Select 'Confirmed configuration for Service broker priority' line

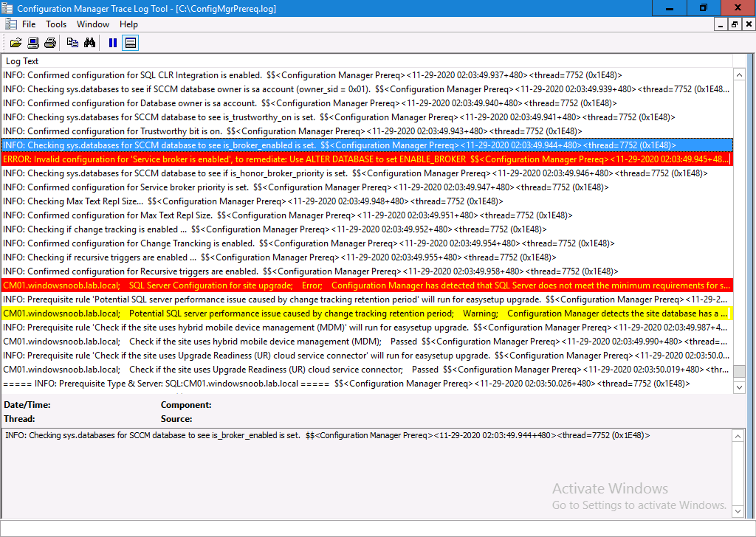tap(367, 187)
